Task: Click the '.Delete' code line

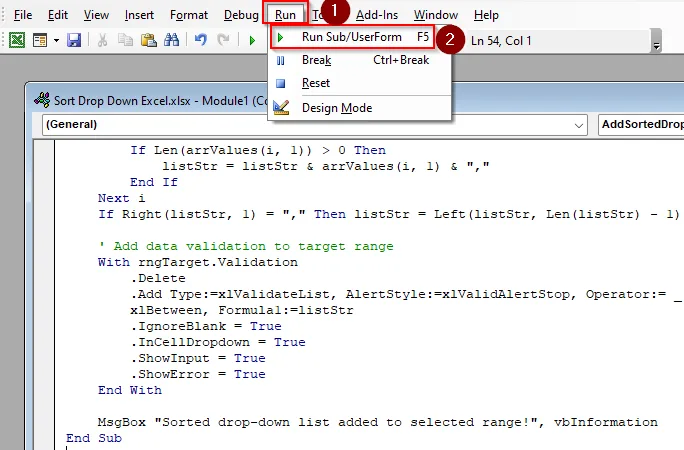Action: click(158, 278)
